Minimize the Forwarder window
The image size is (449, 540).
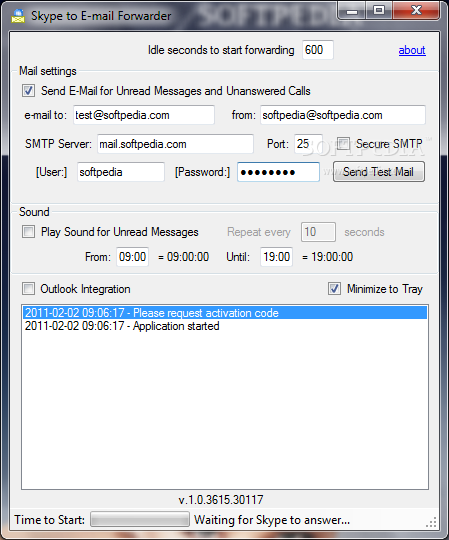(352, 10)
